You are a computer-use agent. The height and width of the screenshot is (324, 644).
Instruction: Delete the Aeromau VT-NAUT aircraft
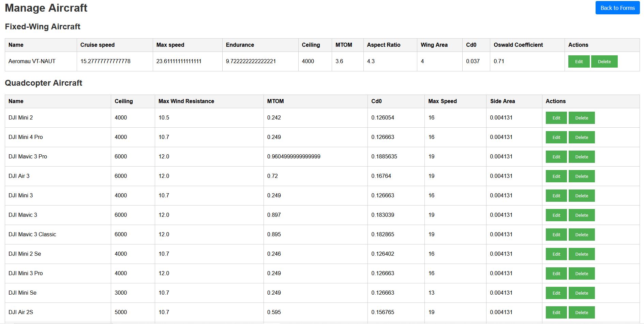click(604, 61)
